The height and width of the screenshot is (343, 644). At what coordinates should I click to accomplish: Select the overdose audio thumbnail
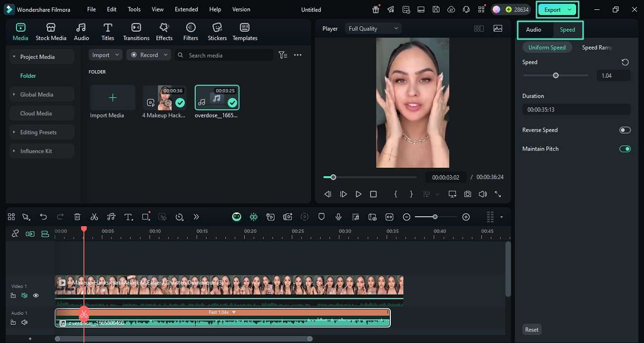tap(217, 98)
